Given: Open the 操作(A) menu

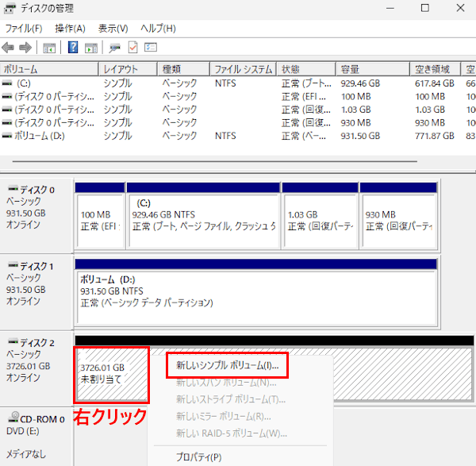Looking at the screenshot, I should [x=70, y=29].
